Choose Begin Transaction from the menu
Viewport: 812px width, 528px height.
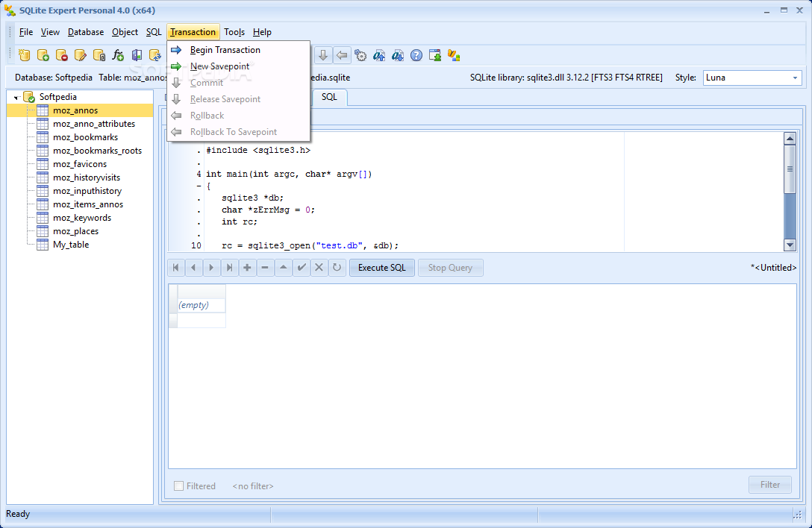[238, 50]
